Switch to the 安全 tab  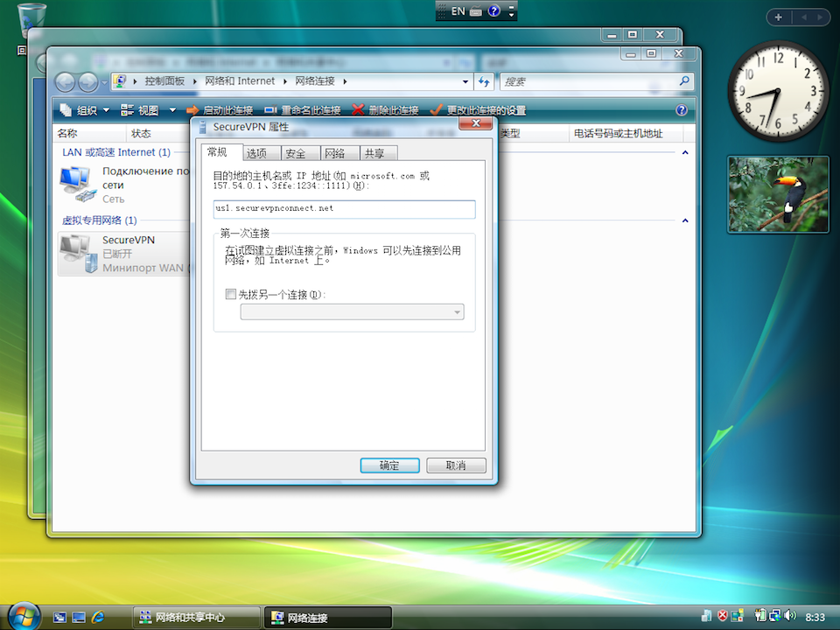point(300,153)
